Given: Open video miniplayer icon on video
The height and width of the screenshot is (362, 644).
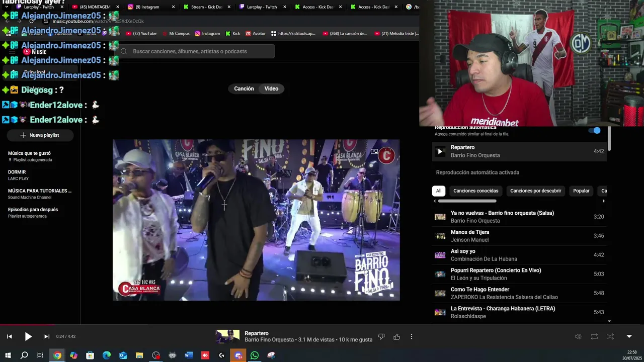Looking at the screenshot, I should [374, 151].
